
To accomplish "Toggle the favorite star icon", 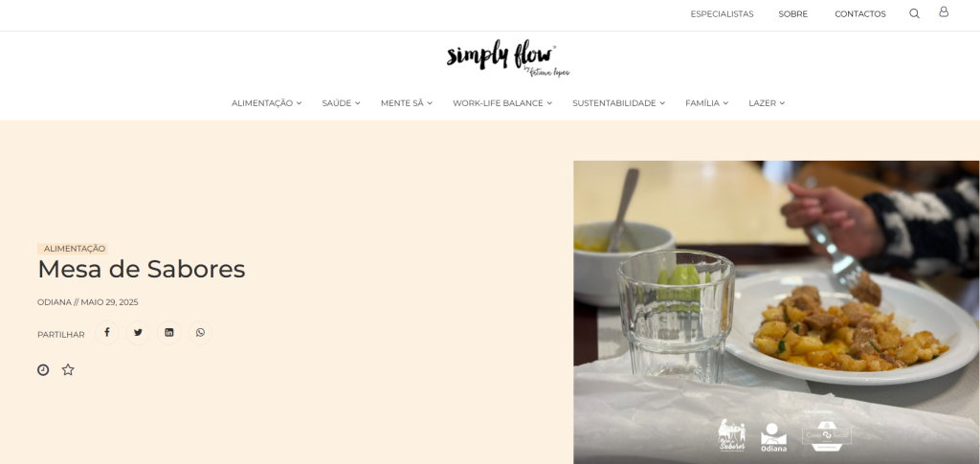I will (68, 369).
